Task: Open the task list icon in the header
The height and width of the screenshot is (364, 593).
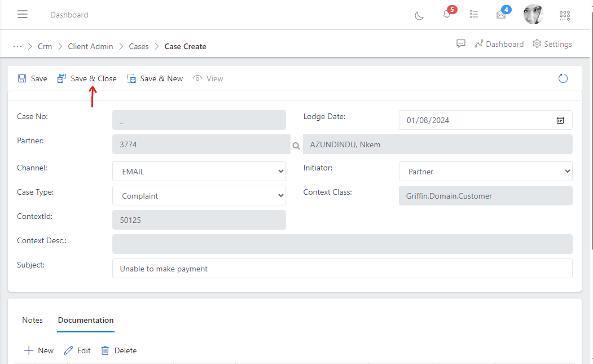Action: [474, 15]
